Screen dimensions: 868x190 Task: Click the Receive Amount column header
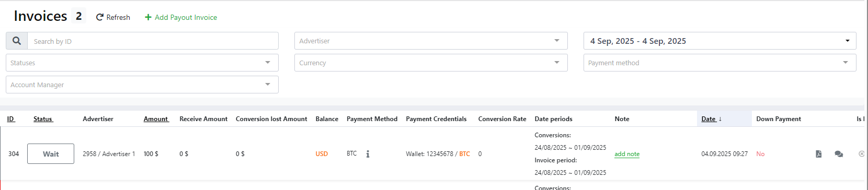203,119
